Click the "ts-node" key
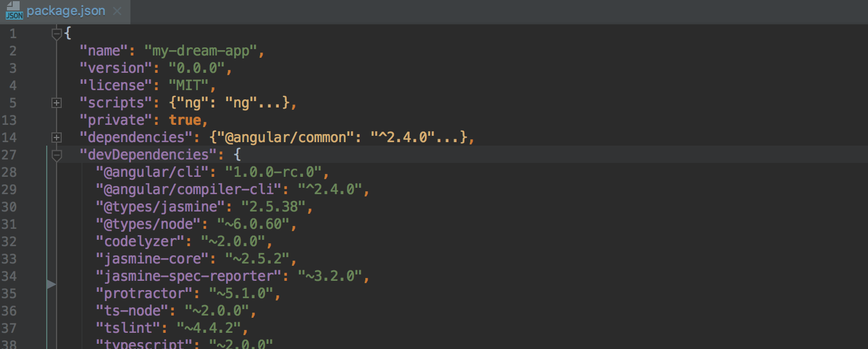The width and height of the screenshot is (868, 349). coord(132,311)
